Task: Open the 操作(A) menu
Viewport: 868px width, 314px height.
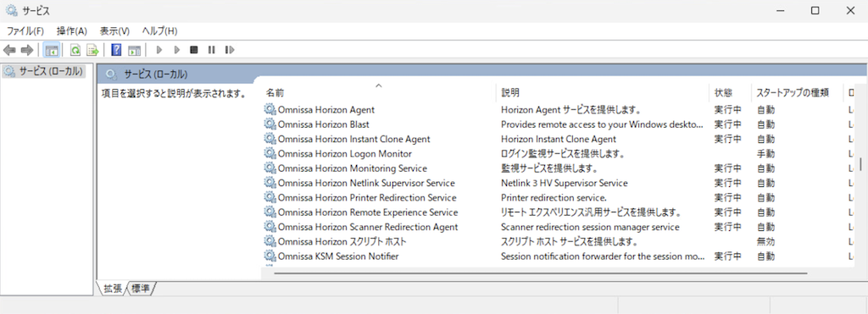Action: click(72, 31)
